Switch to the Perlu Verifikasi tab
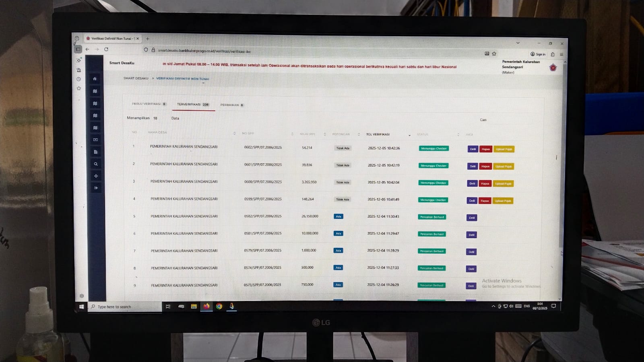Screen dimensions: 644x362 (x=149, y=104)
